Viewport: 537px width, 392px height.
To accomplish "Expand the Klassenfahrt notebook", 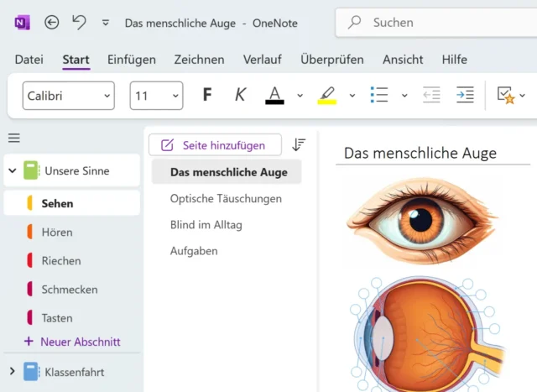I will (12, 371).
